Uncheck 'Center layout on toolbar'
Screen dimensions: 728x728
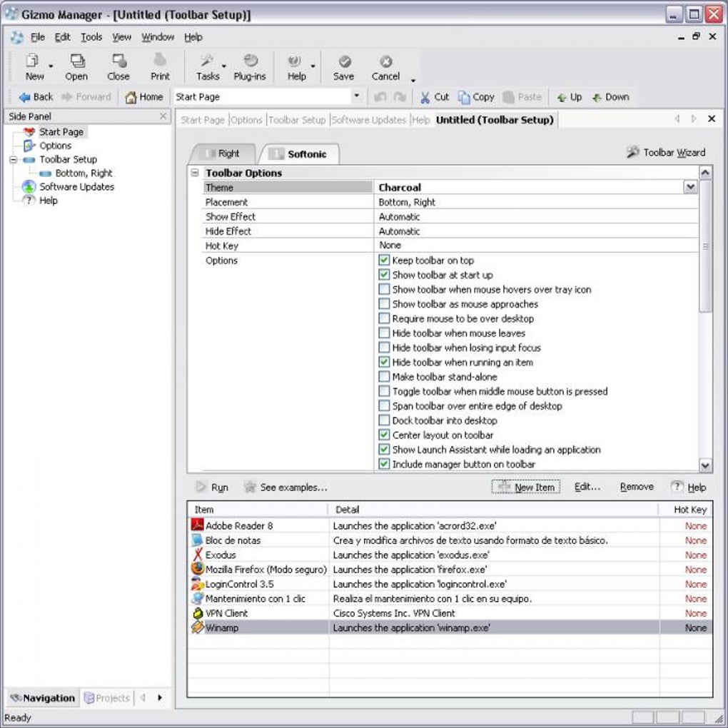[384, 435]
